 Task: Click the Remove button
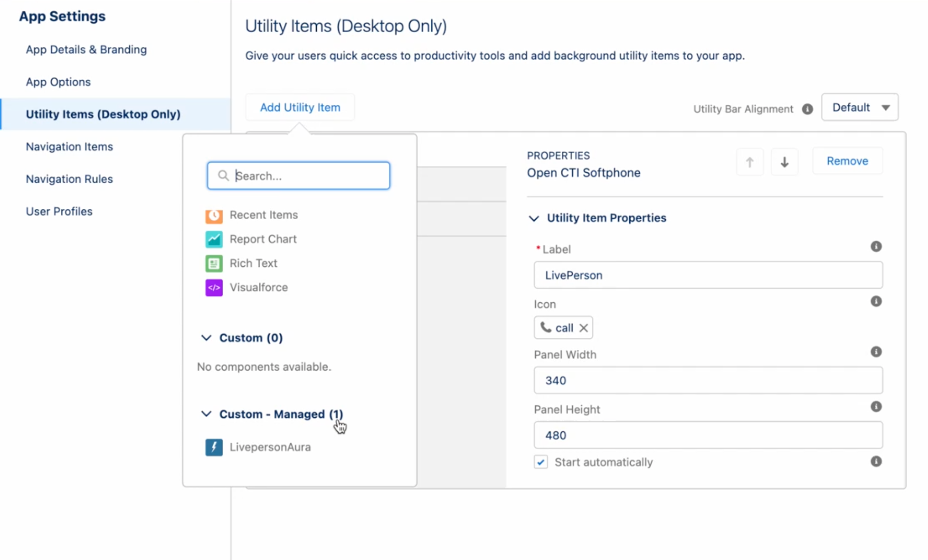[847, 161]
